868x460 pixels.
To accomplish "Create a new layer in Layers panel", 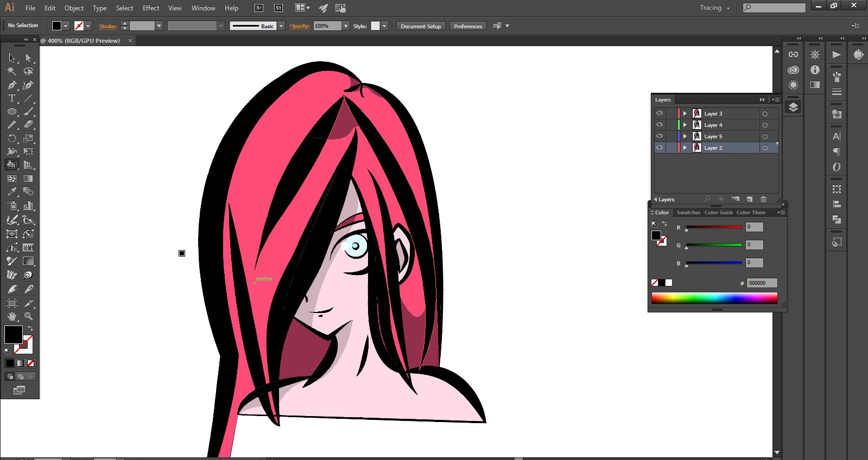I will pos(750,199).
